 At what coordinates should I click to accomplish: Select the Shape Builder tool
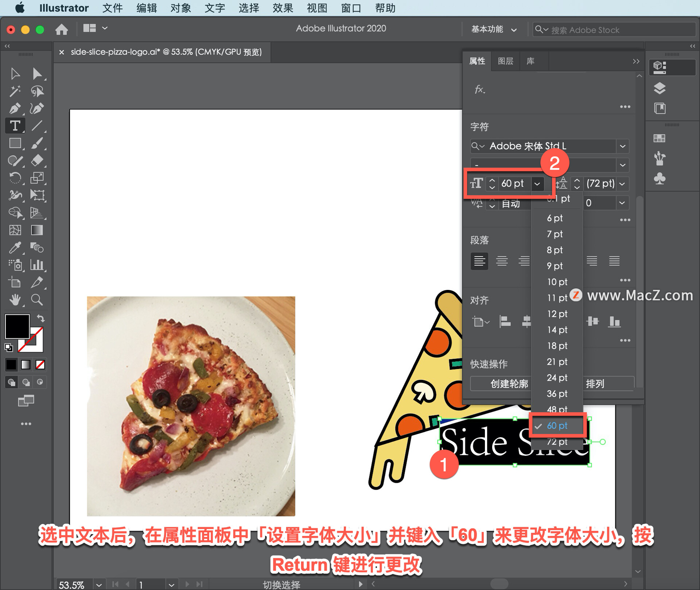click(x=15, y=213)
